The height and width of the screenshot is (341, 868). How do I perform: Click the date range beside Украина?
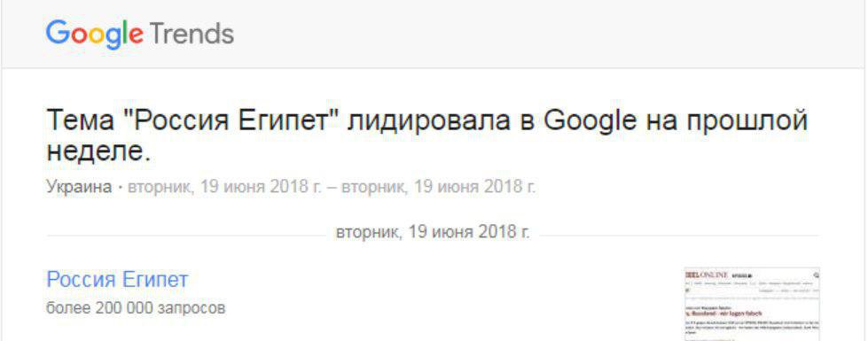(x=332, y=187)
